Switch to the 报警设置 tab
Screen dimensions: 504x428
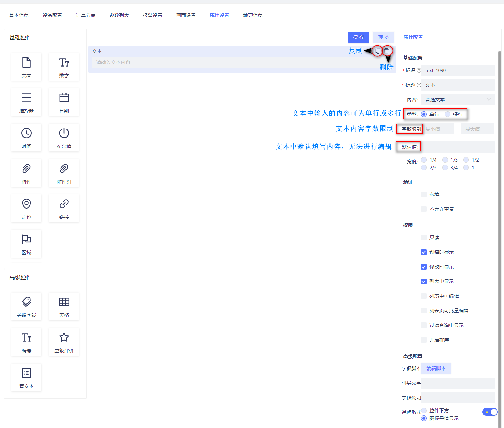pyautogui.click(x=152, y=15)
